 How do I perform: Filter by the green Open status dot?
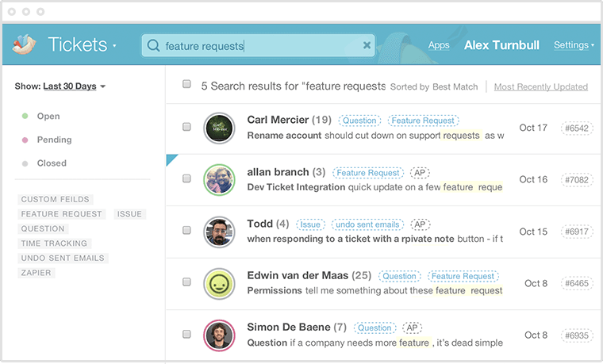click(x=25, y=117)
